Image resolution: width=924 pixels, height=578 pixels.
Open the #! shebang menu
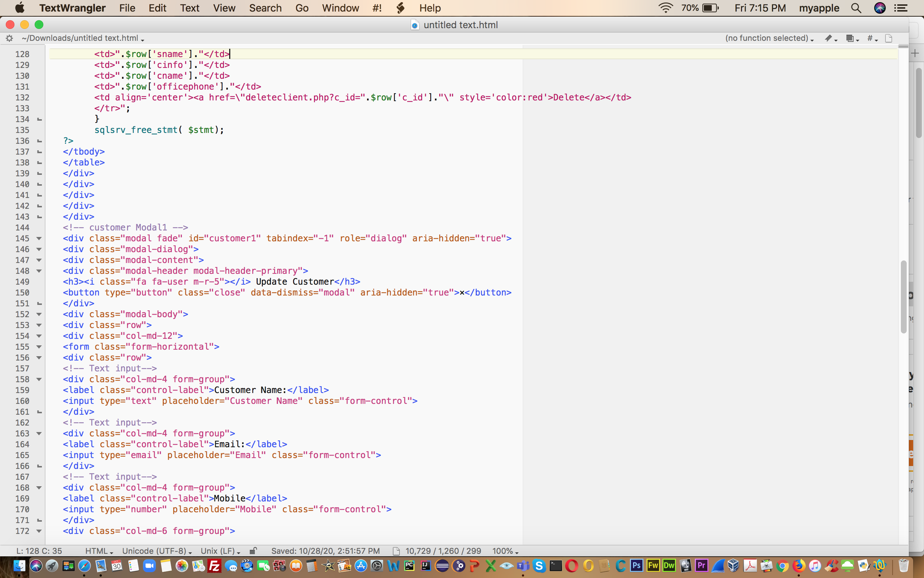[x=377, y=8]
